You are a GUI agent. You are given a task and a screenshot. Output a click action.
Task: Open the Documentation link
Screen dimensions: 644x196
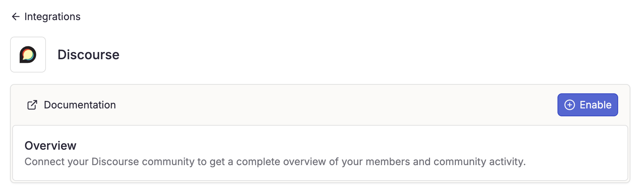(x=72, y=105)
